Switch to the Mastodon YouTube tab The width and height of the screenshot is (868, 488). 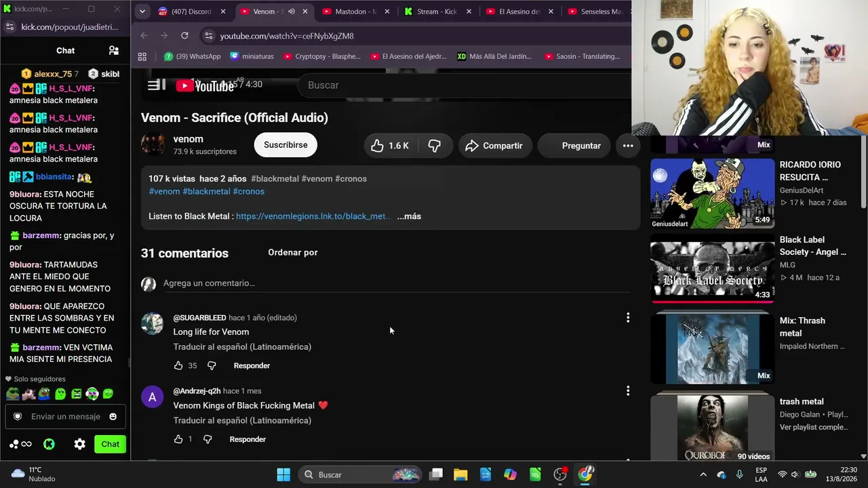pyautogui.click(x=357, y=12)
